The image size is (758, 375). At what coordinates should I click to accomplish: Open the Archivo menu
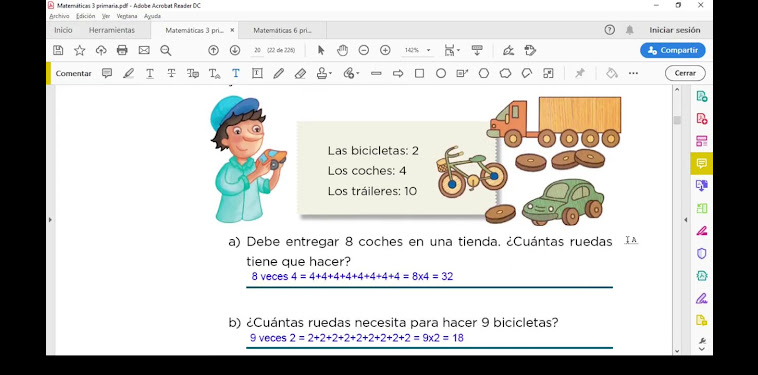point(59,16)
